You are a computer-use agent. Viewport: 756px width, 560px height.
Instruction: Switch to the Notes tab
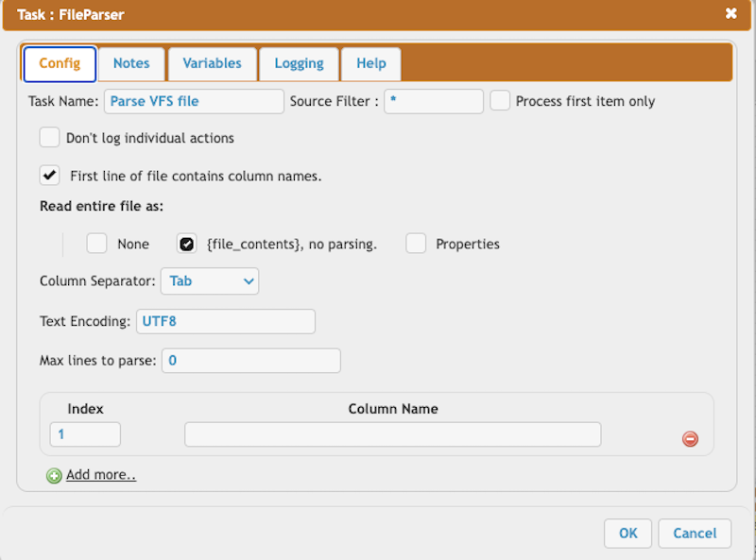pyautogui.click(x=131, y=63)
